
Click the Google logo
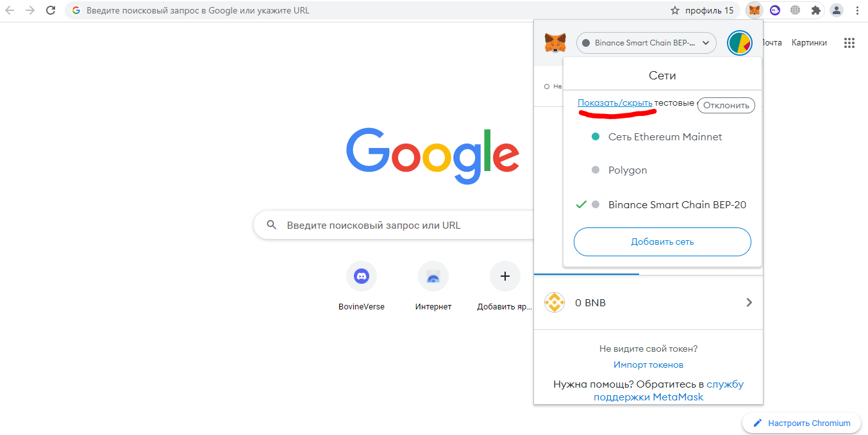(x=433, y=157)
